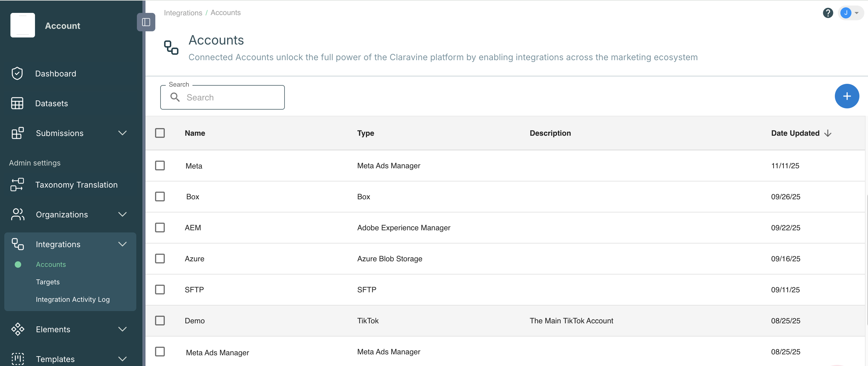Sort by the Description column header
The image size is (868, 366).
[550, 133]
